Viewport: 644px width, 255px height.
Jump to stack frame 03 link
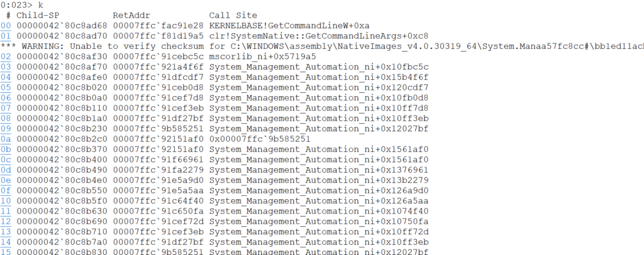coord(6,66)
